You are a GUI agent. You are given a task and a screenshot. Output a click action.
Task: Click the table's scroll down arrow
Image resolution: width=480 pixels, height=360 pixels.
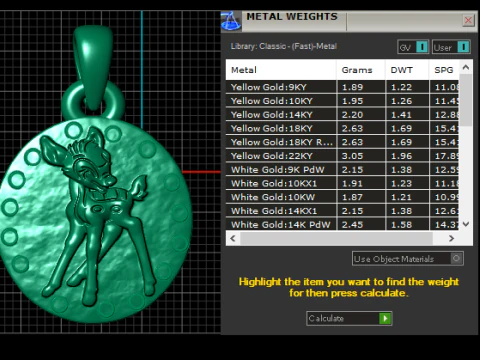click(x=466, y=224)
